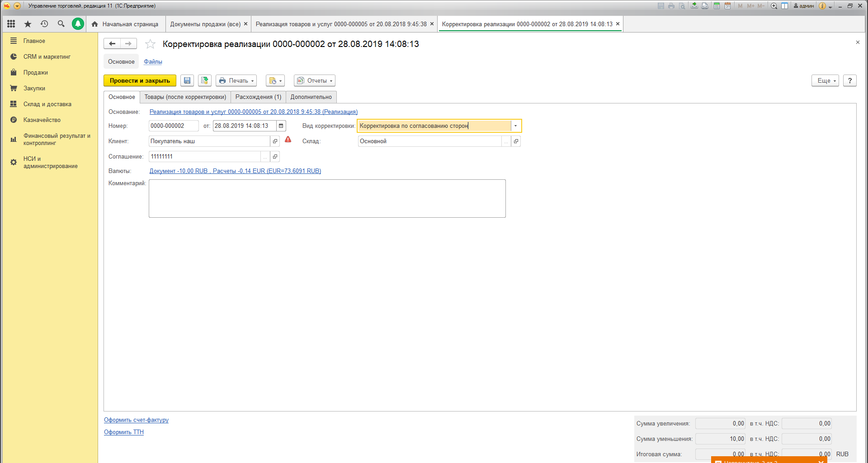Click the Провести и закрыть button
This screenshot has width=868, height=463.
click(x=140, y=80)
